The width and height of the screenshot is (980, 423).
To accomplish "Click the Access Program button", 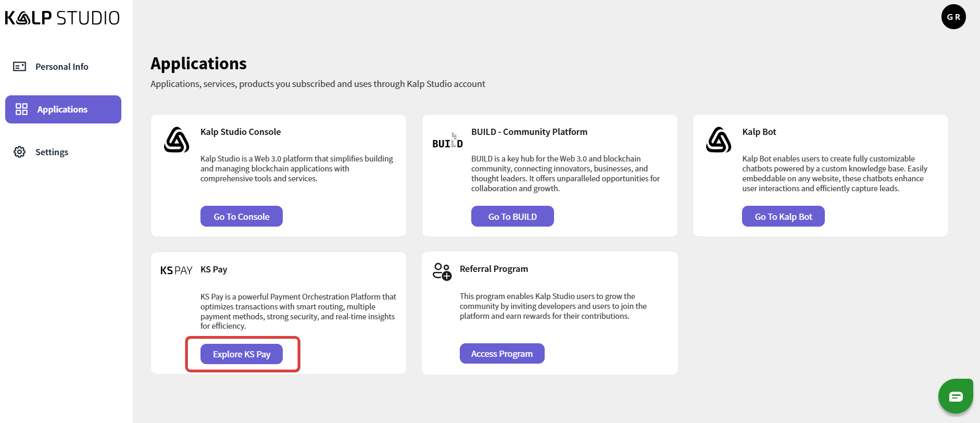I will pyautogui.click(x=501, y=354).
